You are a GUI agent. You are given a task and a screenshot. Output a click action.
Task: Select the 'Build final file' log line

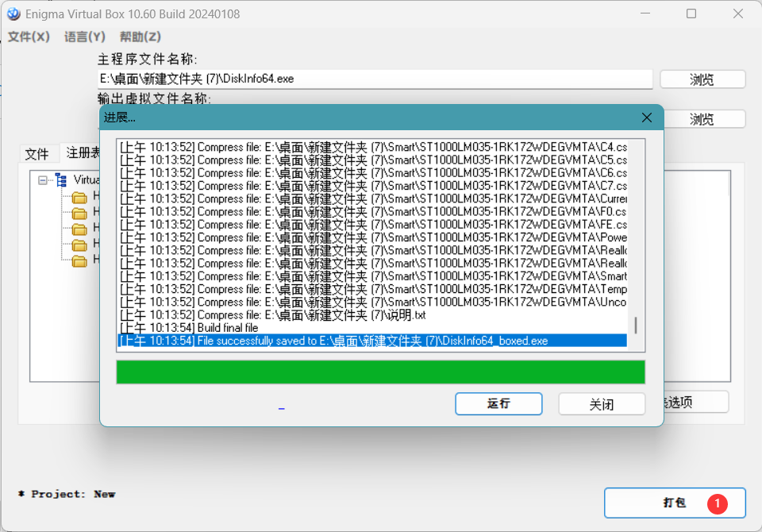pos(373,328)
